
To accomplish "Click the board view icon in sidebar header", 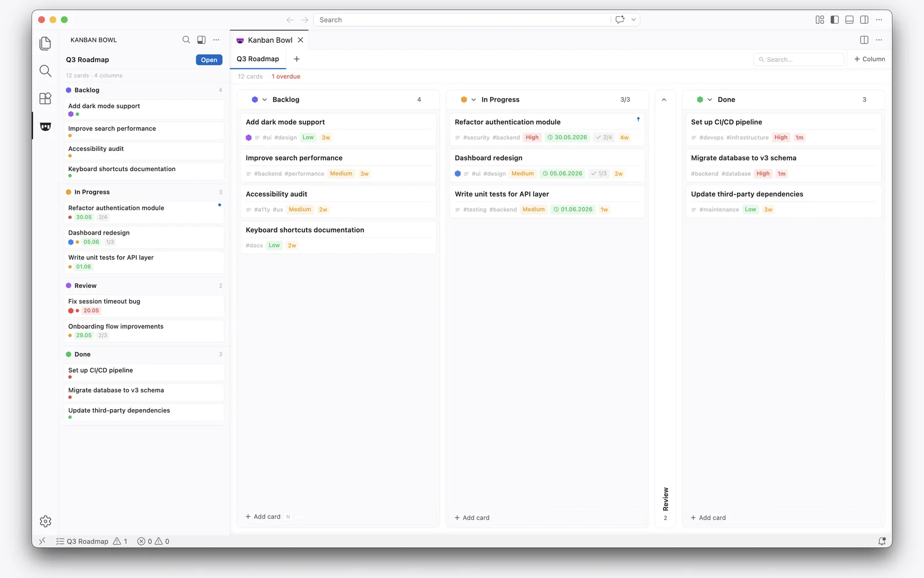I will [x=201, y=40].
